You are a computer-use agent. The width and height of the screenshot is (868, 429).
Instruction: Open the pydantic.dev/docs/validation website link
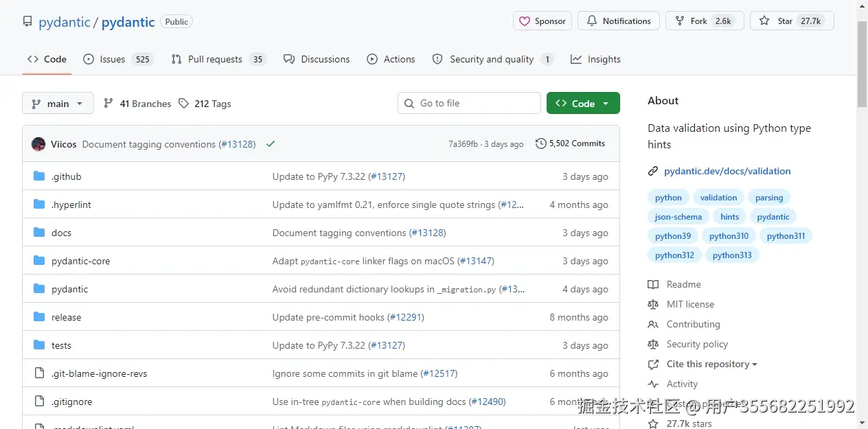727,172
